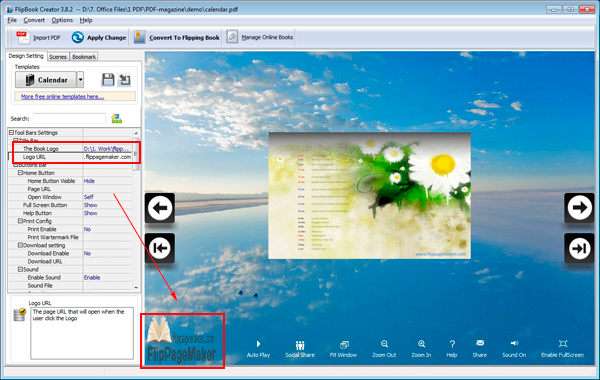Change Full Screen Button Show value
This screenshot has width=600, height=380.
coord(108,205)
